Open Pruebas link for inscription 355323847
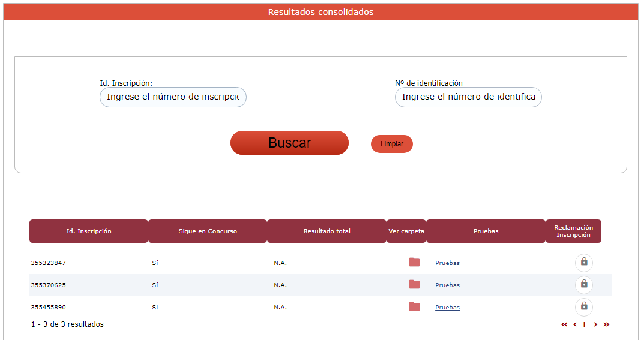The height and width of the screenshot is (340, 644). click(447, 263)
